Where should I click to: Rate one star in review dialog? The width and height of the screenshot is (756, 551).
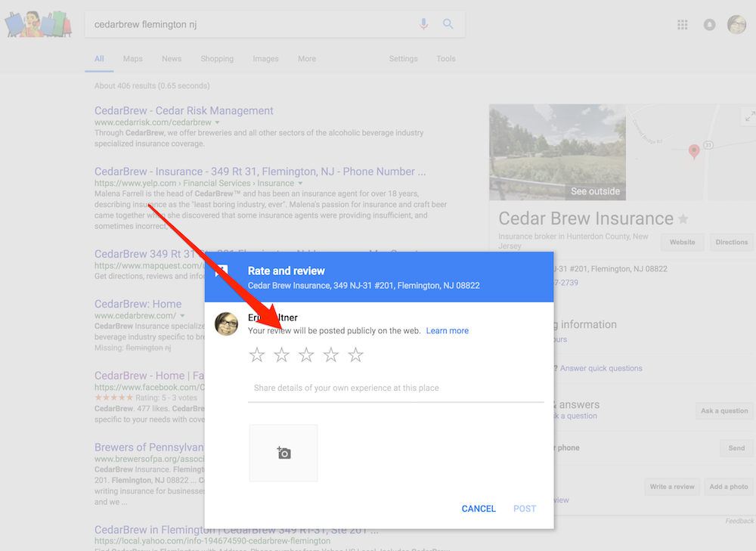pos(257,354)
